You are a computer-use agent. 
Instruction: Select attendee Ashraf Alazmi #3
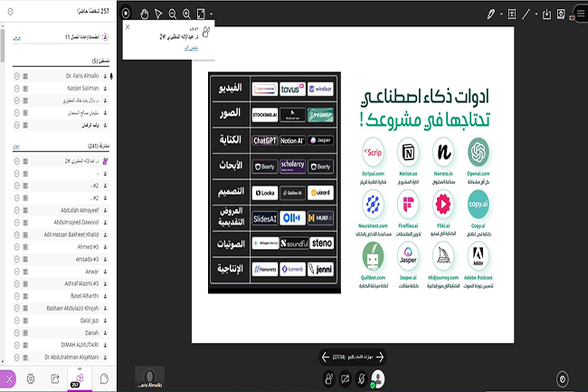(61, 283)
